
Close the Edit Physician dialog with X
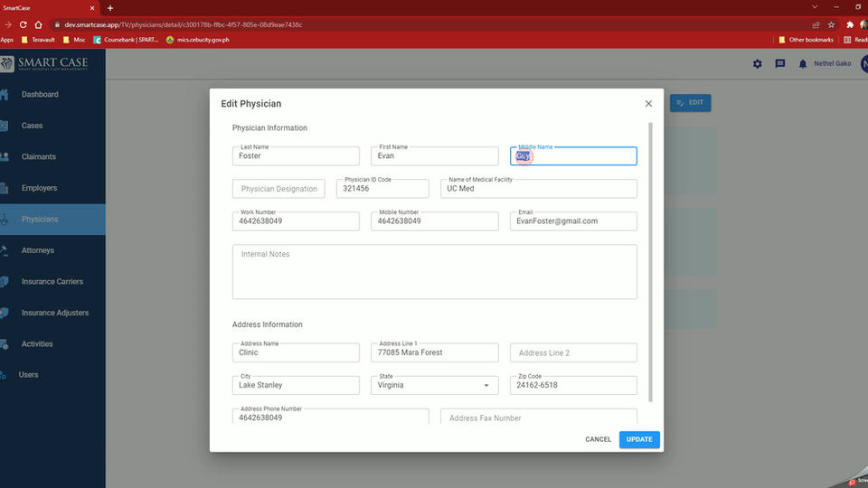[x=648, y=103]
